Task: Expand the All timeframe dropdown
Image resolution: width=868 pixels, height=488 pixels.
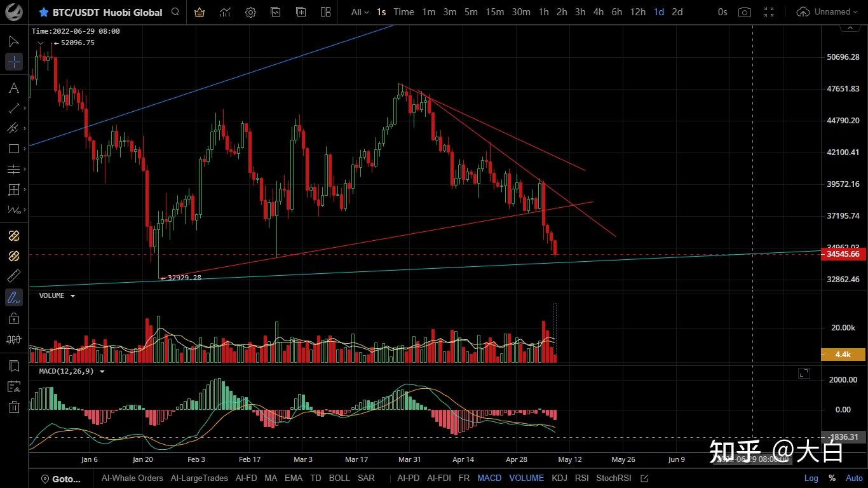Action: (359, 12)
